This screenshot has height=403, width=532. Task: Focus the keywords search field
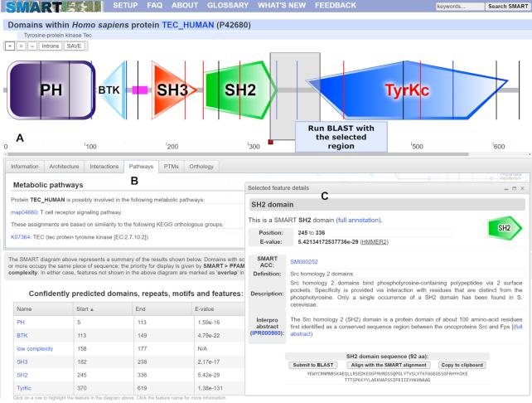pos(460,7)
